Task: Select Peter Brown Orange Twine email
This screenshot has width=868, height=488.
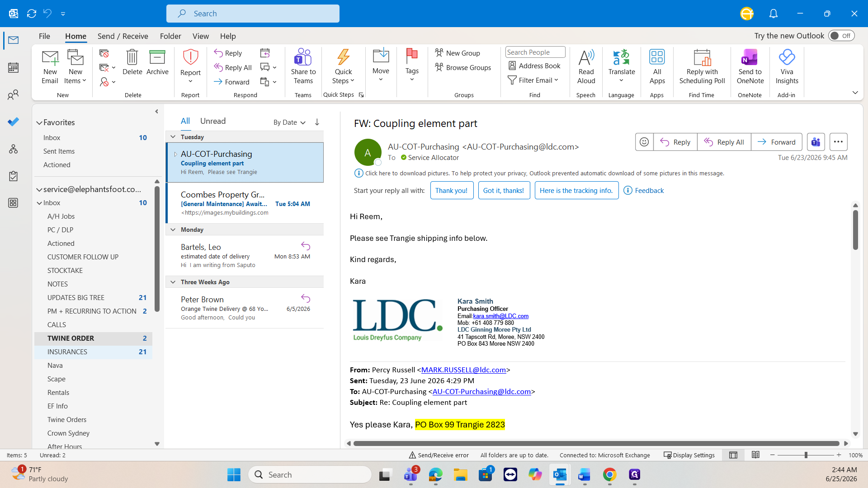Action: (245, 308)
